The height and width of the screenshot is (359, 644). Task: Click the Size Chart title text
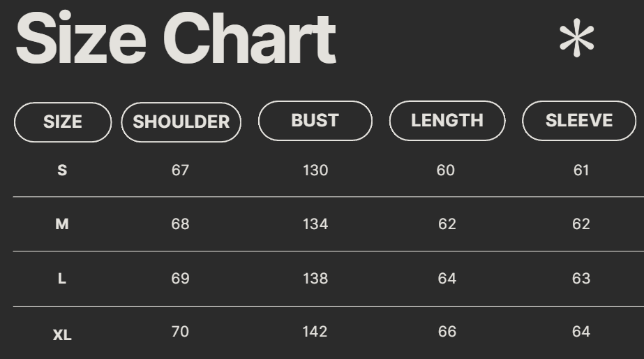coord(175,39)
